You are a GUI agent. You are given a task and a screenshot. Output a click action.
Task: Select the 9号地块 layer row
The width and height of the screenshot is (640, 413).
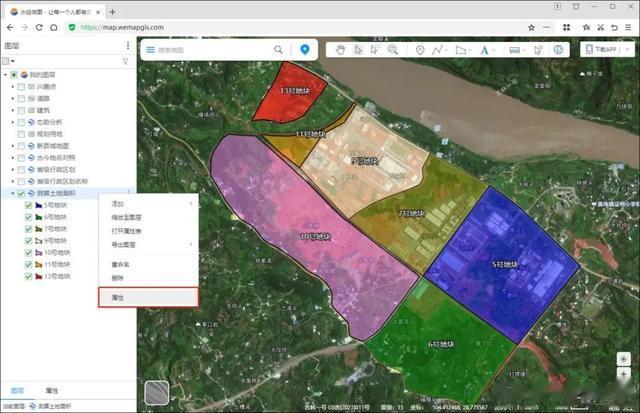(55, 240)
